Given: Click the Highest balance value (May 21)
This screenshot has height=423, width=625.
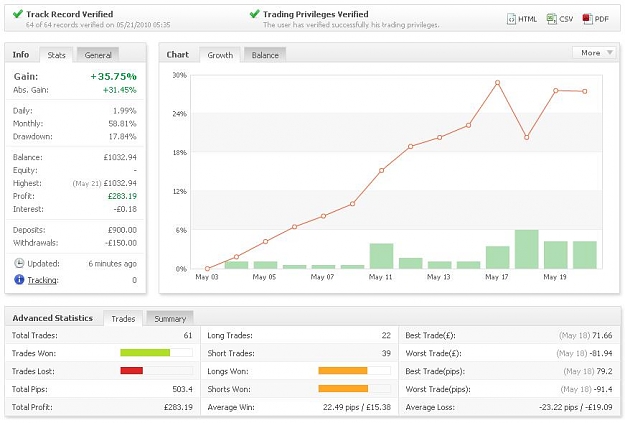Looking at the screenshot, I should [x=104, y=183].
